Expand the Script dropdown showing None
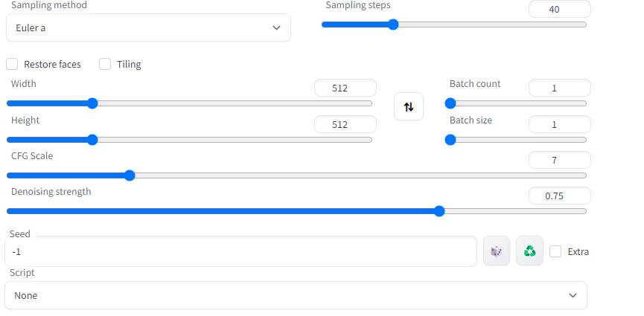 (x=296, y=295)
